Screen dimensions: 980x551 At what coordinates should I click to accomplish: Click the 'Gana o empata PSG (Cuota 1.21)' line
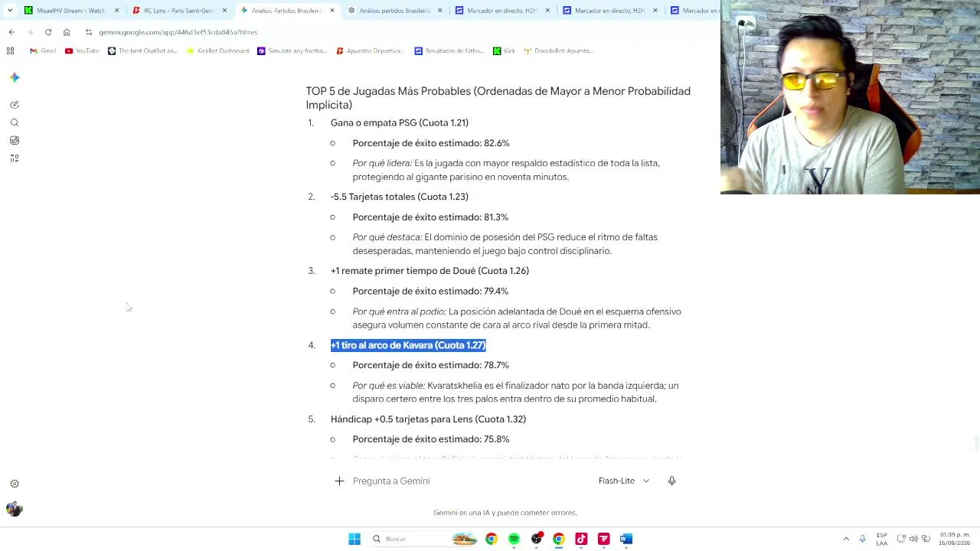[x=400, y=122]
